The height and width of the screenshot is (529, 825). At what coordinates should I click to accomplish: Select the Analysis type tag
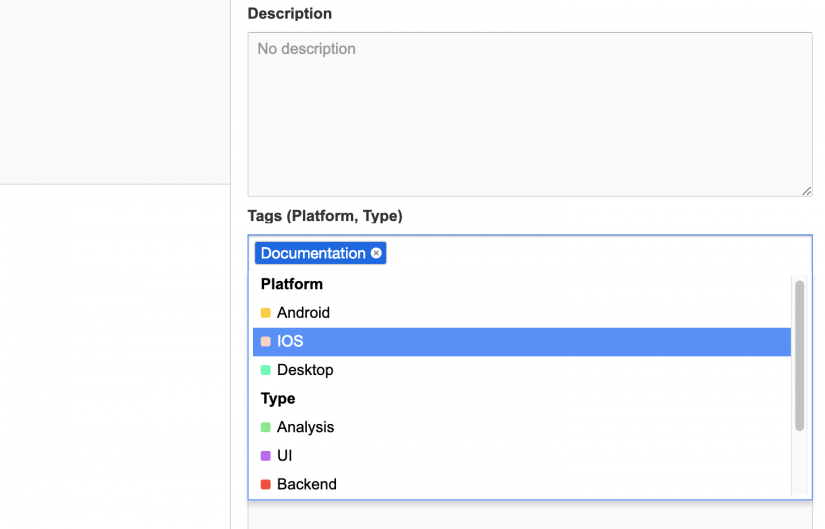pyautogui.click(x=305, y=427)
